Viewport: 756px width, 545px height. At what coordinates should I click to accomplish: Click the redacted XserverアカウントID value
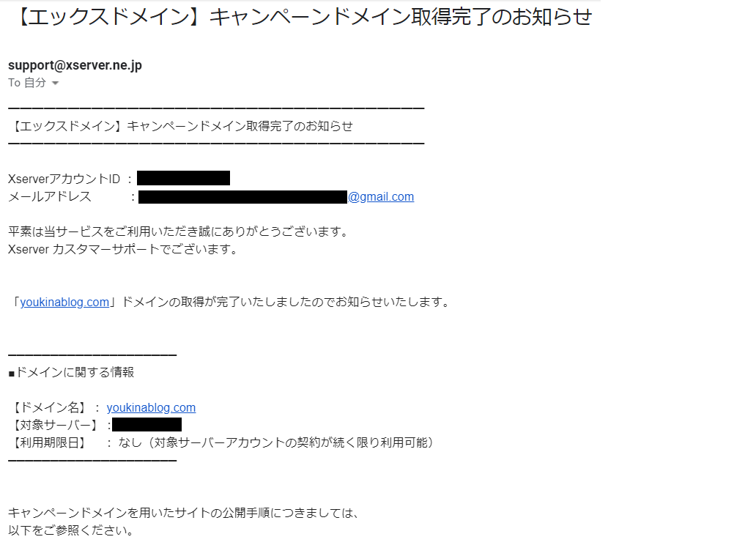click(x=183, y=178)
